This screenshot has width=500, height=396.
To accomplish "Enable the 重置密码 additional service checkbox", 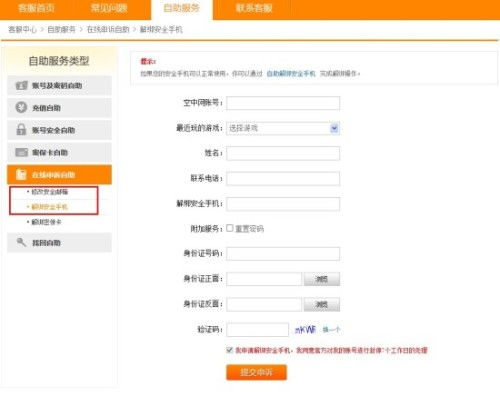I will (230, 228).
